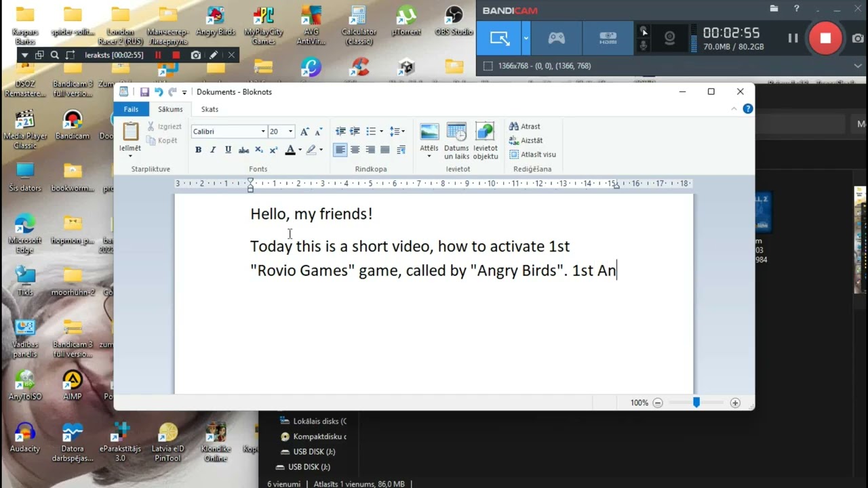Click the red stop recording button in Bandicam

coord(825,38)
